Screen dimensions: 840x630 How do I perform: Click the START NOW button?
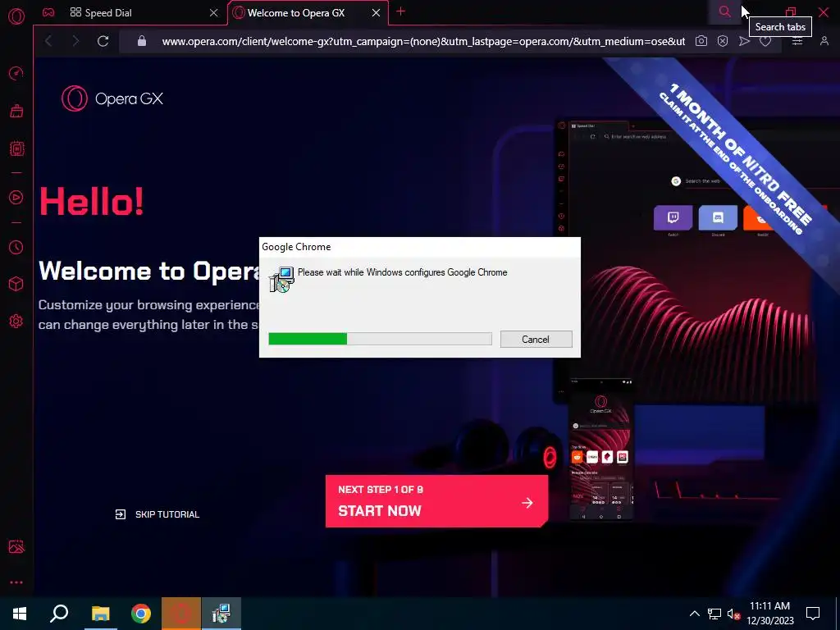click(x=436, y=501)
